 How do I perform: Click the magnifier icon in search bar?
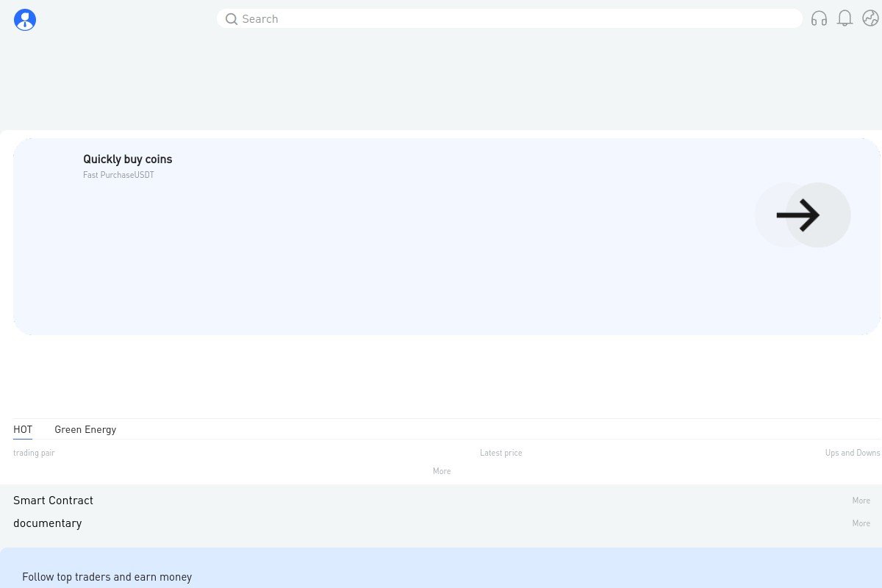point(232,19)
